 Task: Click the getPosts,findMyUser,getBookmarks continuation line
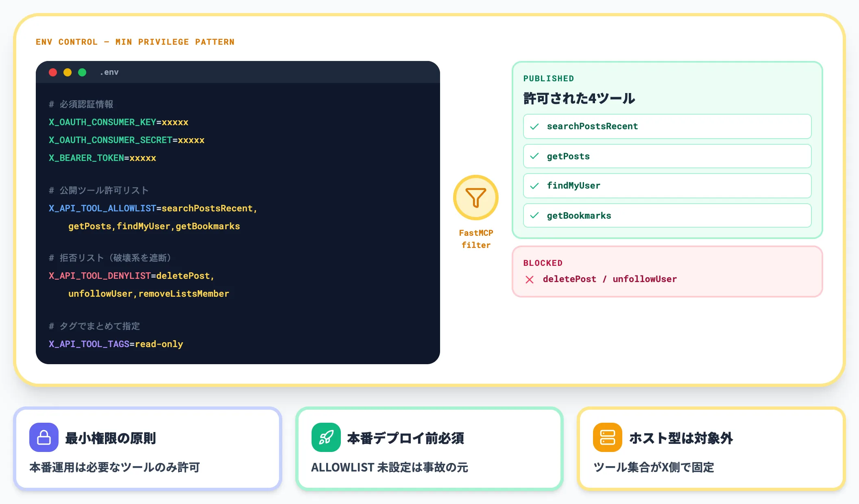[x=154, y=226]
